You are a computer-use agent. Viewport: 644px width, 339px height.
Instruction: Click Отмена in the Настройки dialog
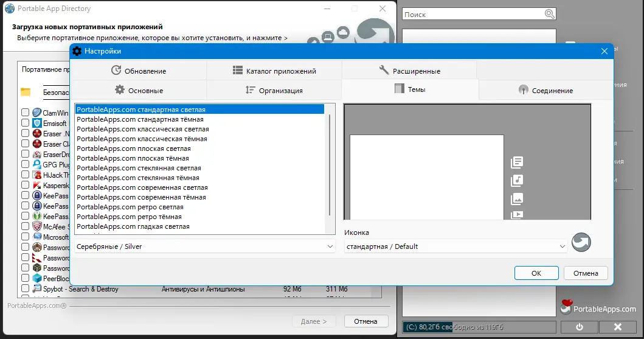[586, 273]
